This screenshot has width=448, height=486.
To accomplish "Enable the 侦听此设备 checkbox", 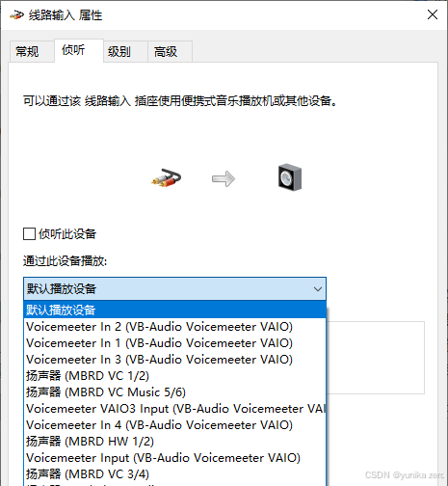I will pyautogui.click(x=29, y=233).
